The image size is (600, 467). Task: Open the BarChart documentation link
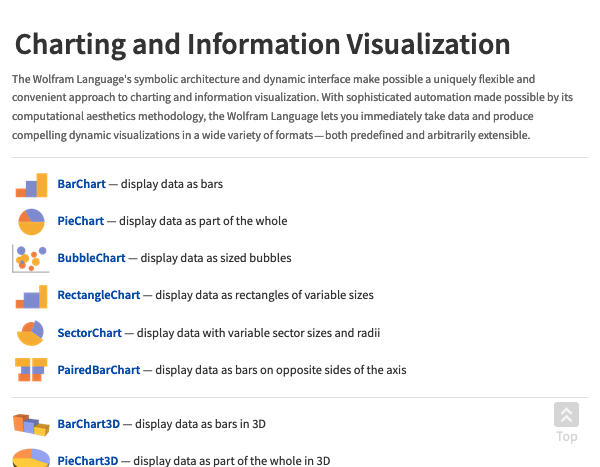82,184
